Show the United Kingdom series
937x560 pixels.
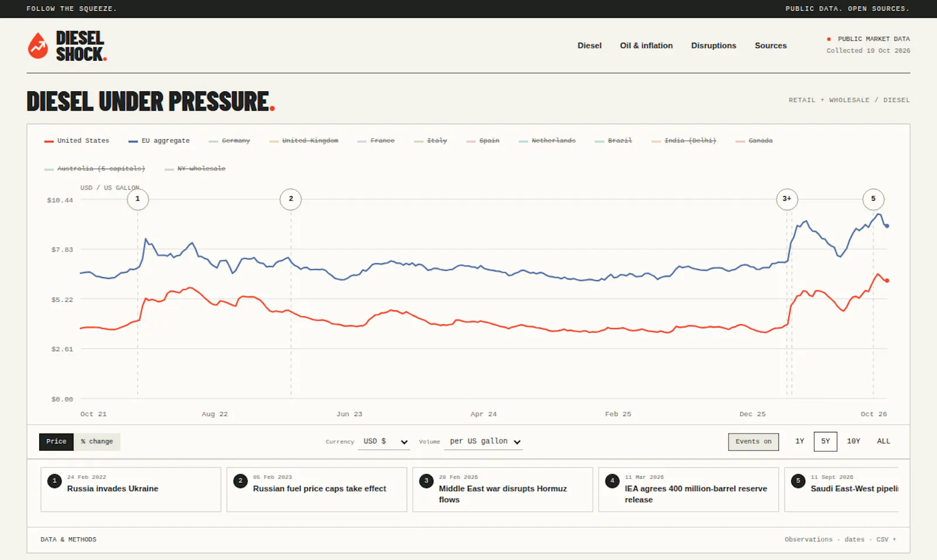pos(304,141)
